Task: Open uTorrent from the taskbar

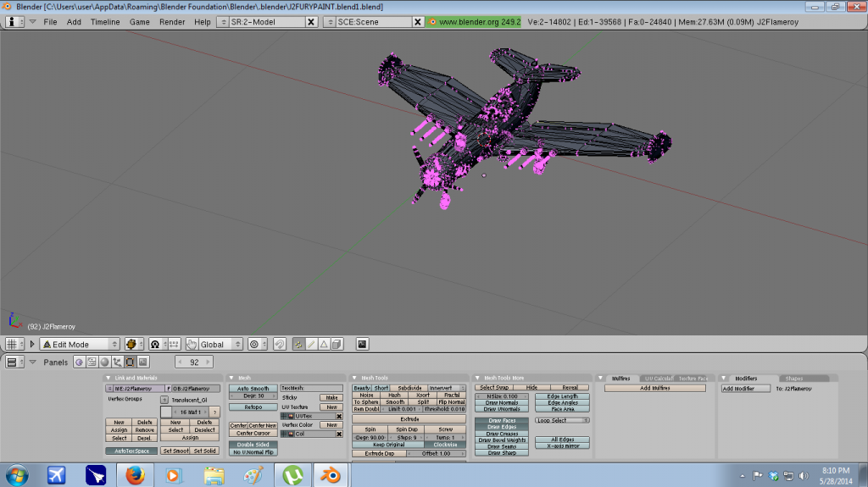Action: point(292,475)
